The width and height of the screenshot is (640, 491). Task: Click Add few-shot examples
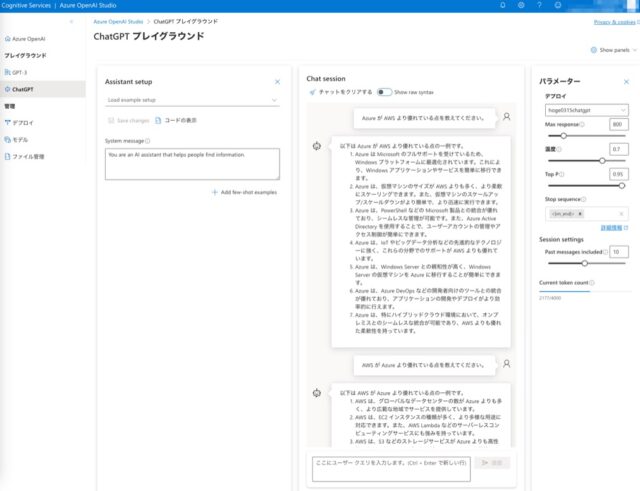coord(245,192)
